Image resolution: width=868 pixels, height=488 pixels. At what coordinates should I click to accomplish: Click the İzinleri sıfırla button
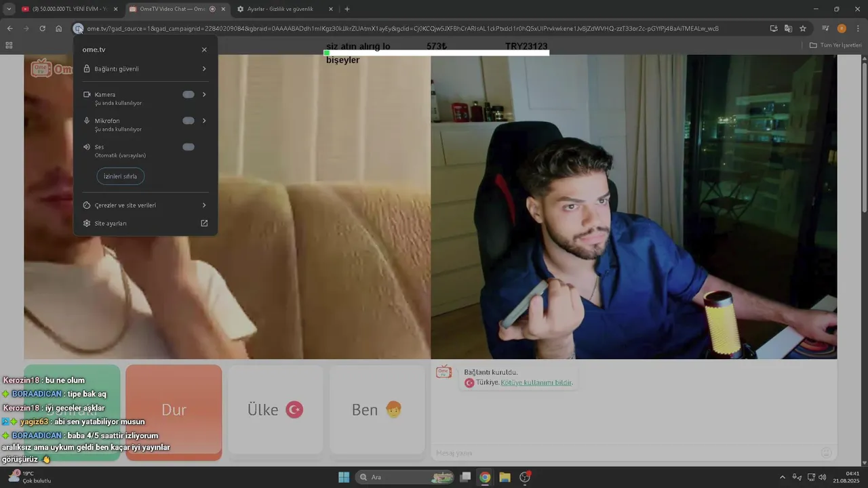tap(121, 176)
